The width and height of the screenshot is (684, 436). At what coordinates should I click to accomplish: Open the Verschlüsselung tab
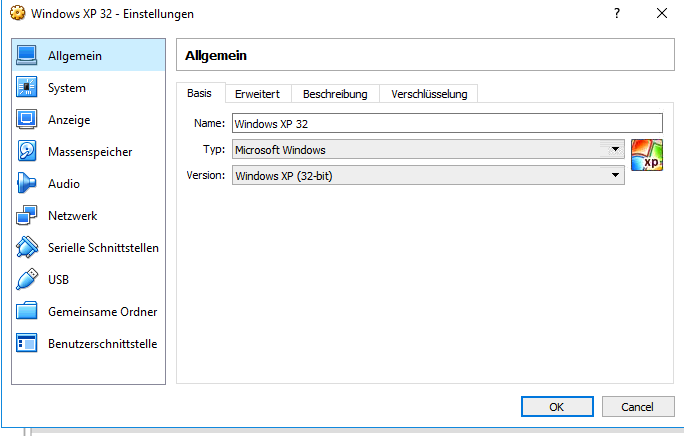click(x=429, y=94)
